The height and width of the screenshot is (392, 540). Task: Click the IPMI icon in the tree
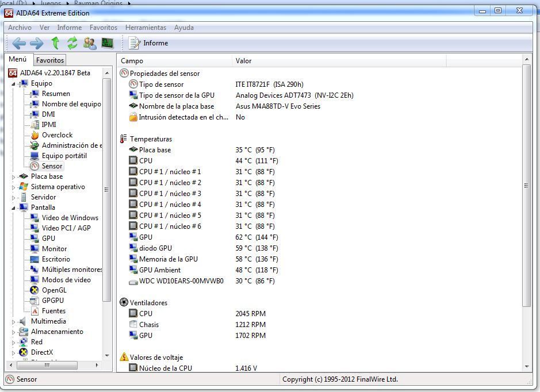[35, 125]
